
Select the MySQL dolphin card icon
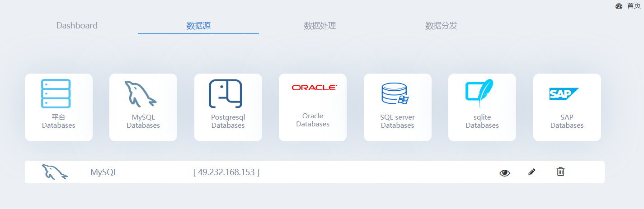pyautogui.click(x=141, y=94)
